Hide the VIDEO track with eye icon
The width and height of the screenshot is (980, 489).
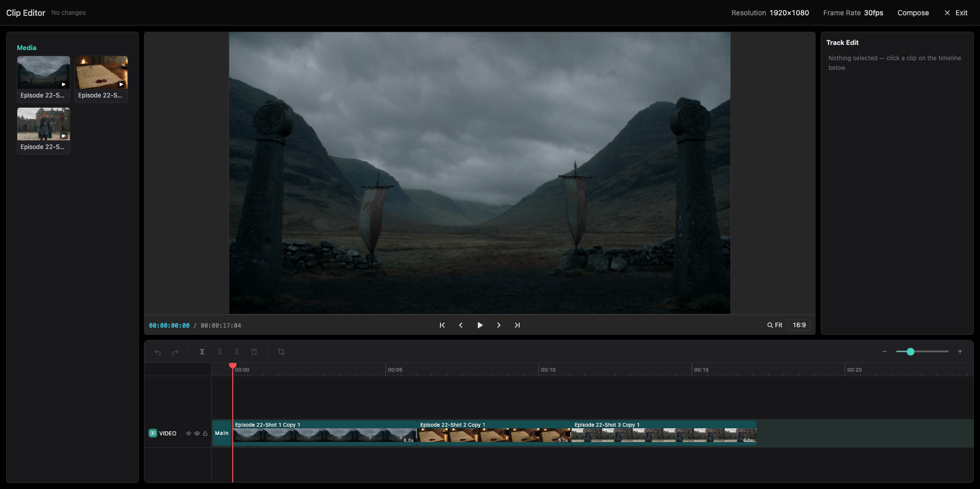click(197, 433)
